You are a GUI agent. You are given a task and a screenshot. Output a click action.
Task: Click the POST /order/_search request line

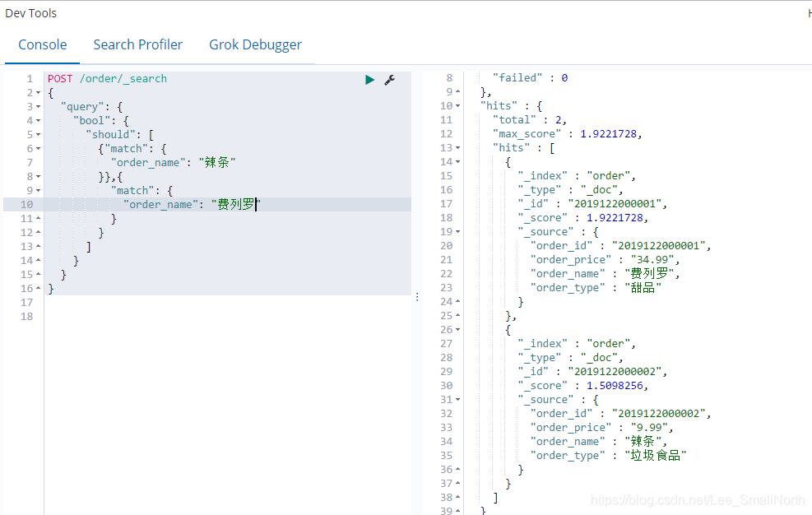pyautogui.click(x=107, y=79)
